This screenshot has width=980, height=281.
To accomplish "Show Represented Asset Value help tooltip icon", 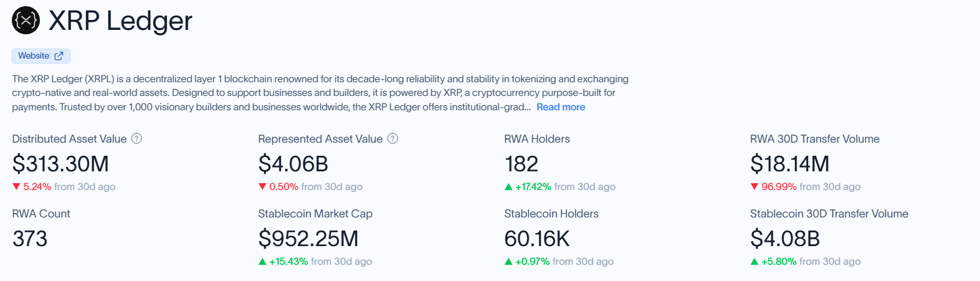I will click(x=393, y=138).
